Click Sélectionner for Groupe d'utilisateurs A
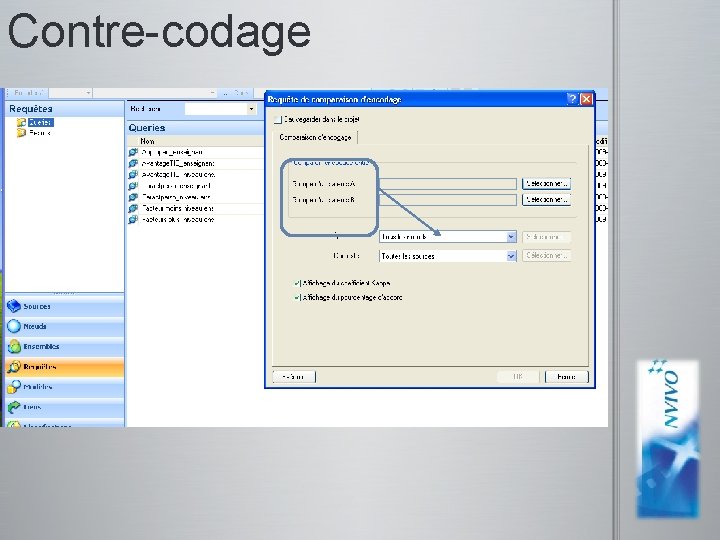 (x=546, y=184)
